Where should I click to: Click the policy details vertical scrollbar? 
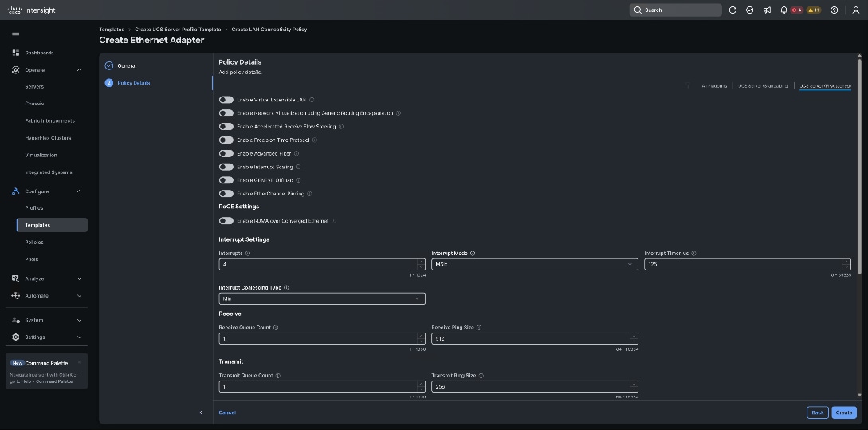[x=859, y=166]
